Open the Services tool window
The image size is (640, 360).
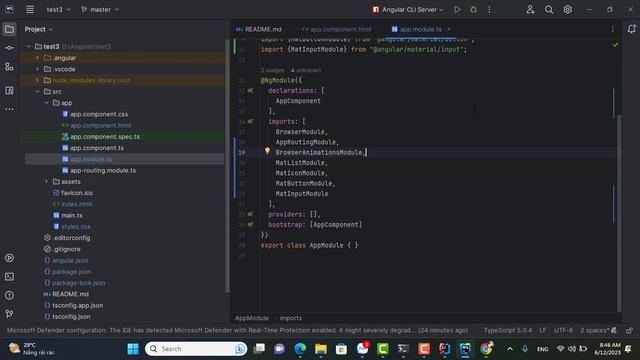(9, 258)
